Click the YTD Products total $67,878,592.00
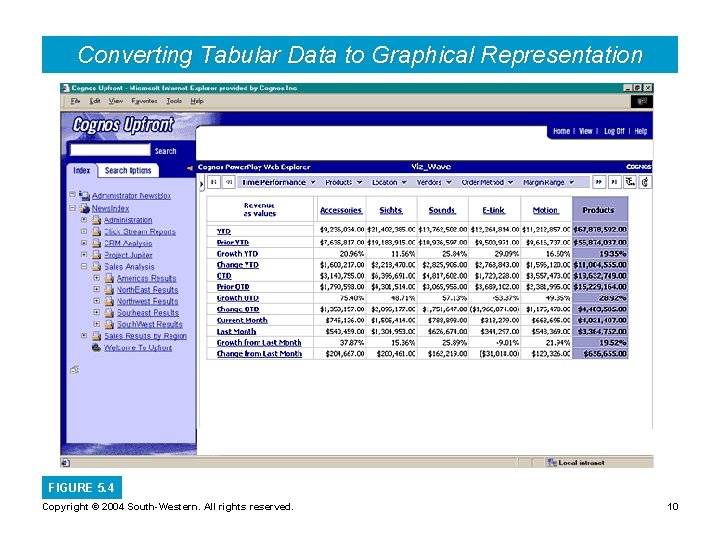 pyautogui.click(x=600, y=230)
